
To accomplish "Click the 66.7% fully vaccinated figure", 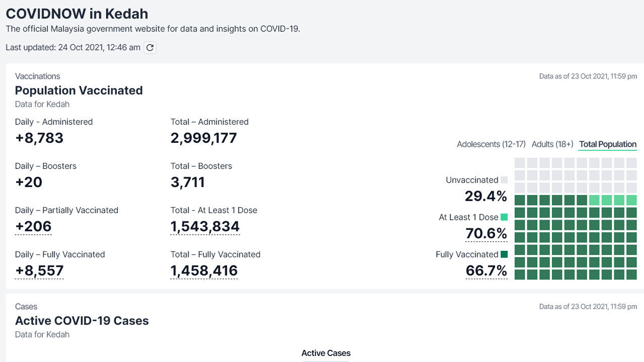I will pyautogui.click(x=487, y=271).
